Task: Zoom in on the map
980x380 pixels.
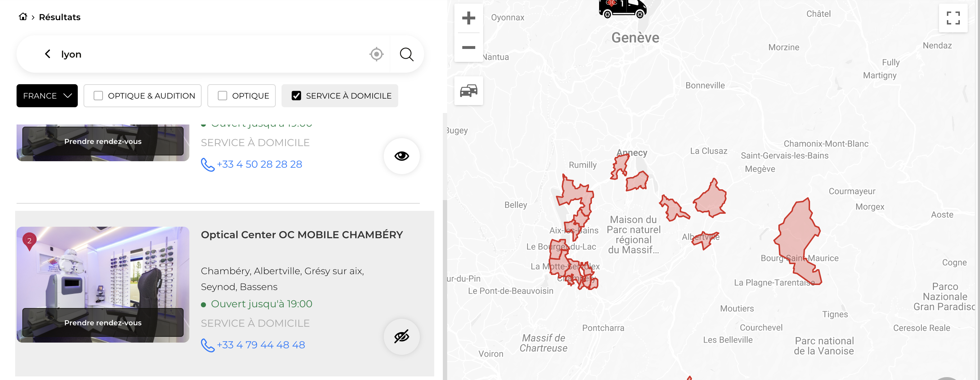Action: click(x=468, y=18)
